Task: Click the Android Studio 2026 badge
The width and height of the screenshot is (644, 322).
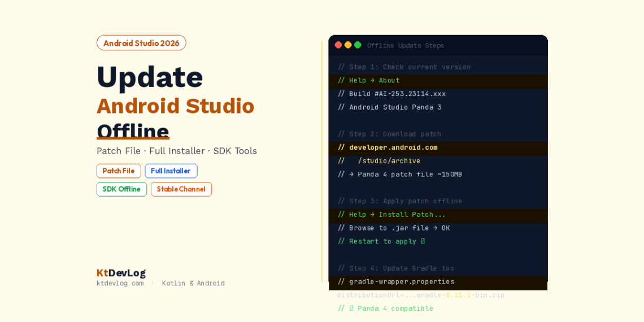Action: (141, 43)
